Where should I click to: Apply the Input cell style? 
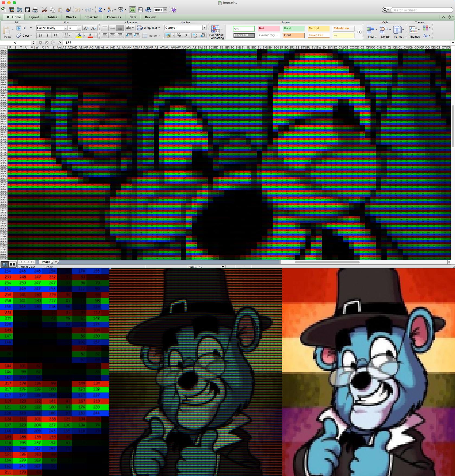pyautogui.click(x=294, y=35)
